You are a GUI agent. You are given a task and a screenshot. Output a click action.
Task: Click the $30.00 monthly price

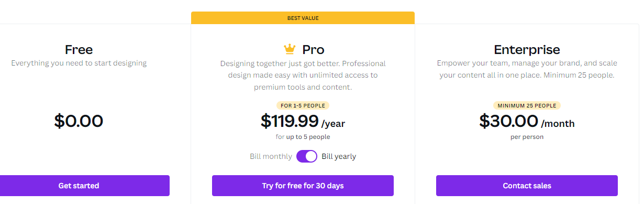click(x=527, y=122)
